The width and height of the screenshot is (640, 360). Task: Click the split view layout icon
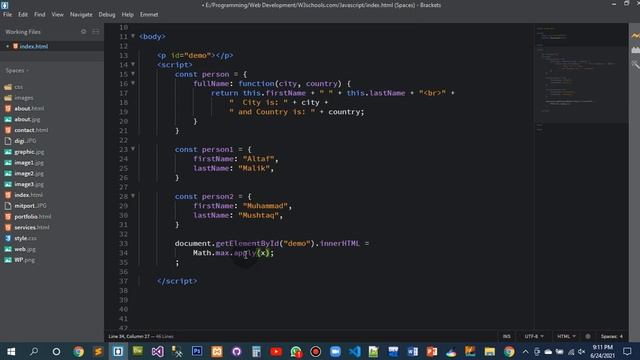(96, 31)
